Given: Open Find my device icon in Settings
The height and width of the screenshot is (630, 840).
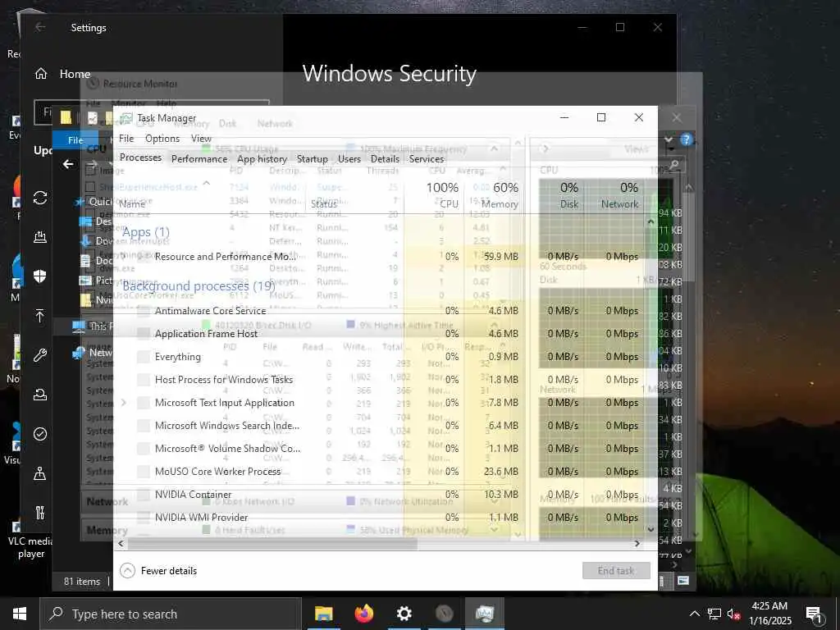Looking at the screenshot, I should (39, 473).
